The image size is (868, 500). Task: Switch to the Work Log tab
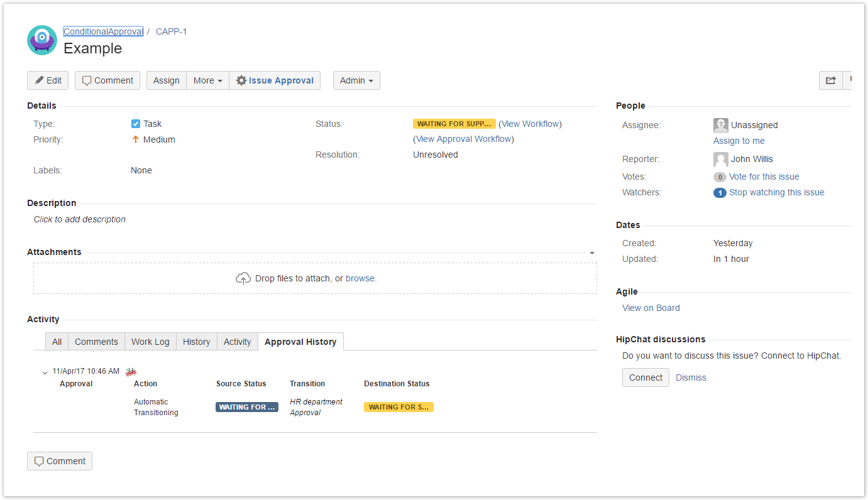pyautogui.click(x=150, y=342)
